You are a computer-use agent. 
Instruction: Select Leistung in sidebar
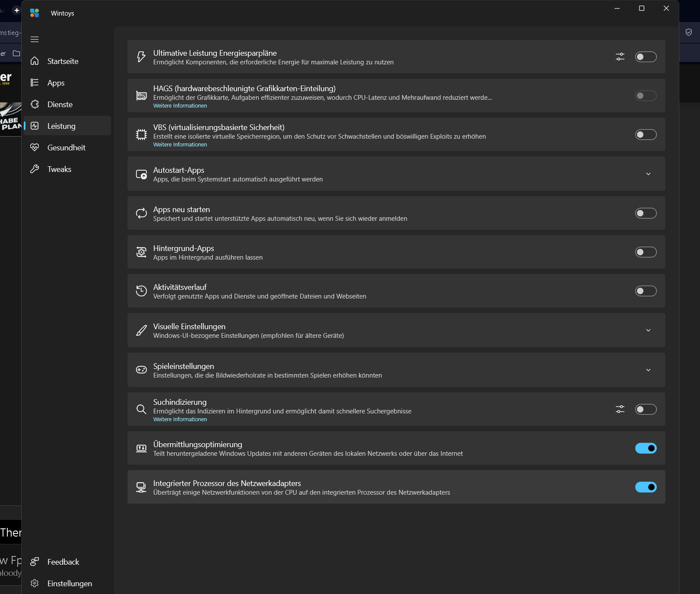pos(67,126)
